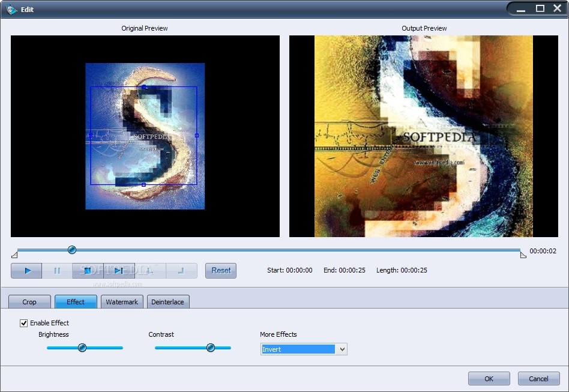The width and height of the screenshot is (569, 392).
Task: Click the right trim end triangle marker
Action: point(523,255)
